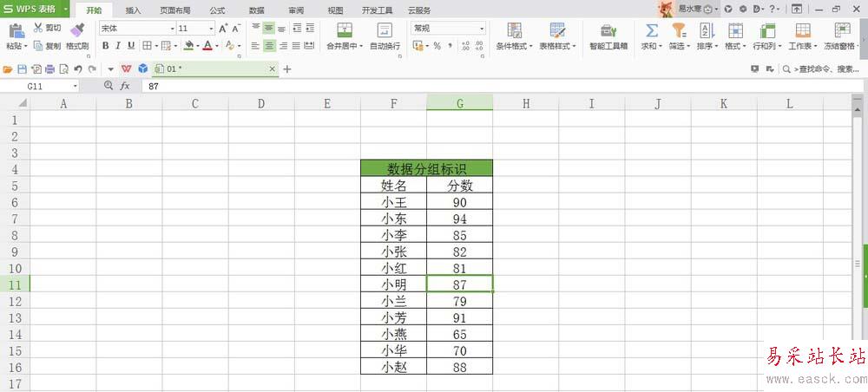
Task: Open the font name dropdown (宋体)
Action: coord(173,29)
